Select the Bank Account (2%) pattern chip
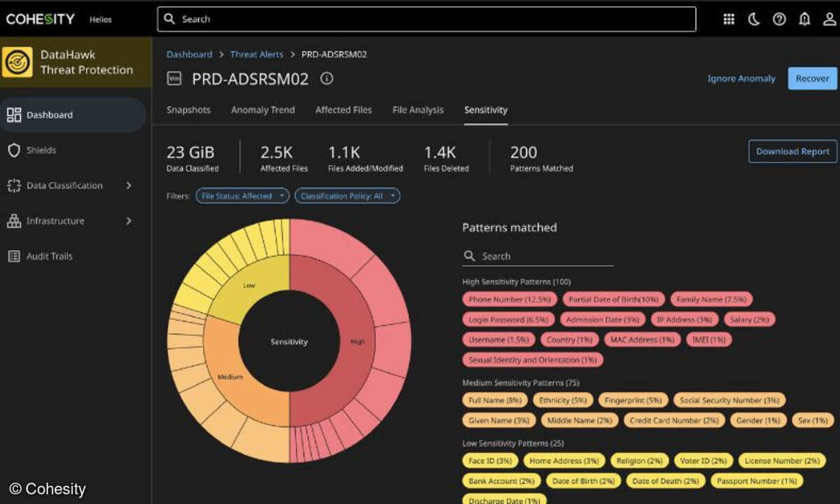 (502, 481)
